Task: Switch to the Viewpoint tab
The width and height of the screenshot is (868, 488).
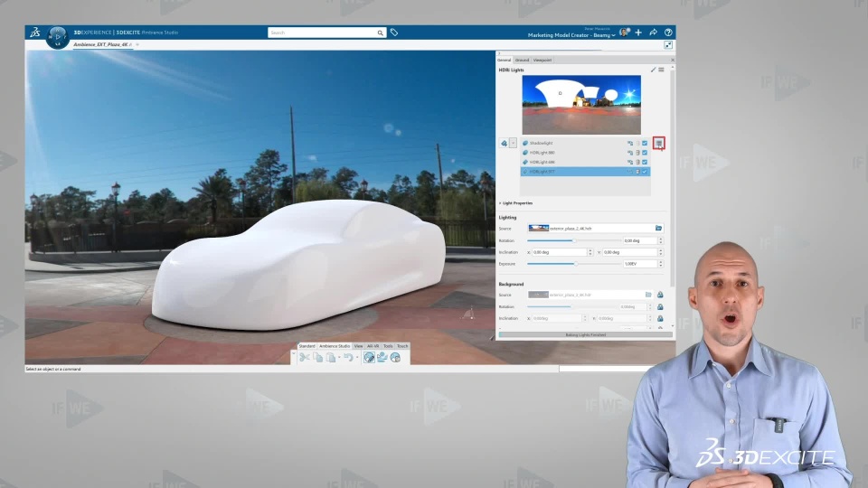Action: click(x=542, y=60)
